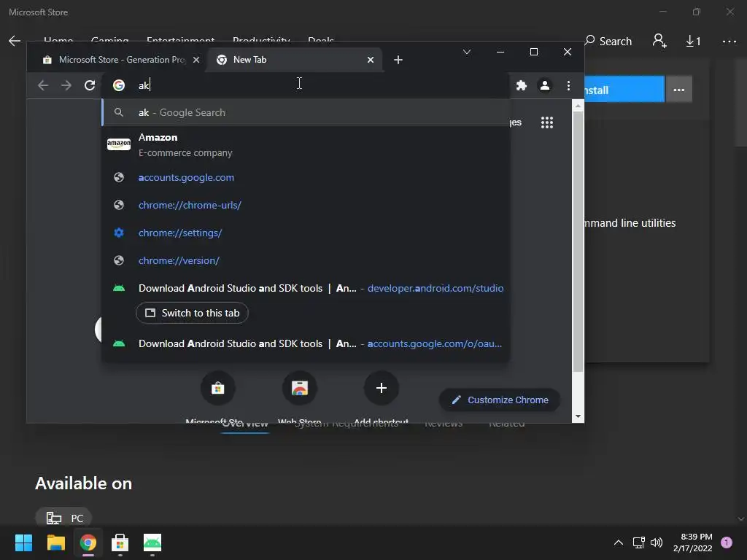
Task: Click Microsoft Store scroll-down chevron
Action: 741,519
